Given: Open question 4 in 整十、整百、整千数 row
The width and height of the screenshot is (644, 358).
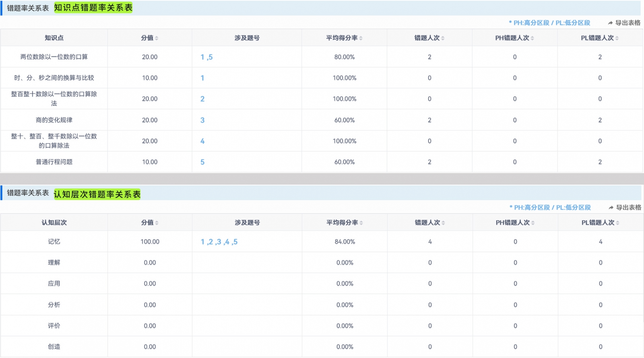Looking at the screenshot, I should (x=202, y=141).
